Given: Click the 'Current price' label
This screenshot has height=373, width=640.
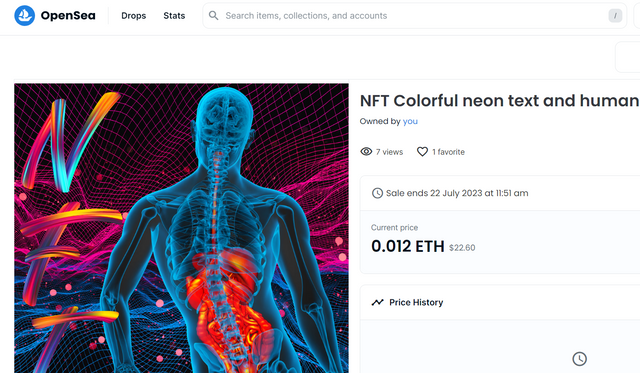Looking at the screenshot, I should click(394, 228).
